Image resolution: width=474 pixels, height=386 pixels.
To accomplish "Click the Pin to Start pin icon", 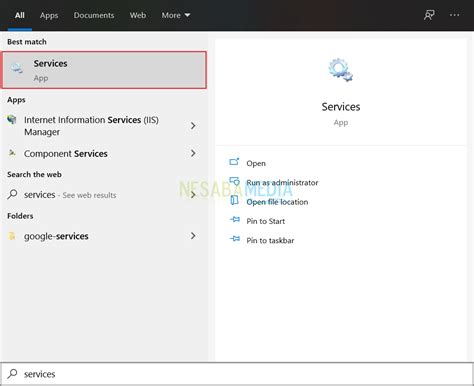I will click(x=235, y=220).
